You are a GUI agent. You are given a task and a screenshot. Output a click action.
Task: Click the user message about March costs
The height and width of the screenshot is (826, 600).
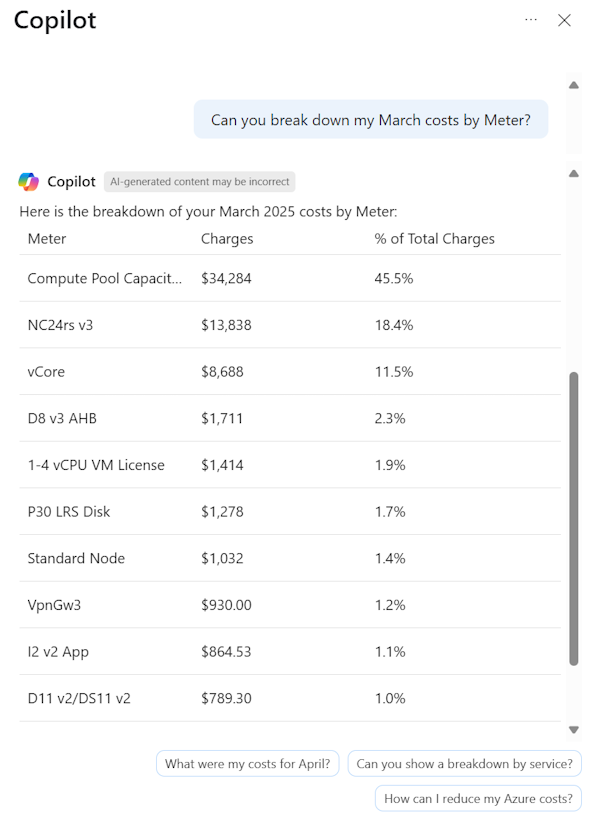(x=371, y=120)
